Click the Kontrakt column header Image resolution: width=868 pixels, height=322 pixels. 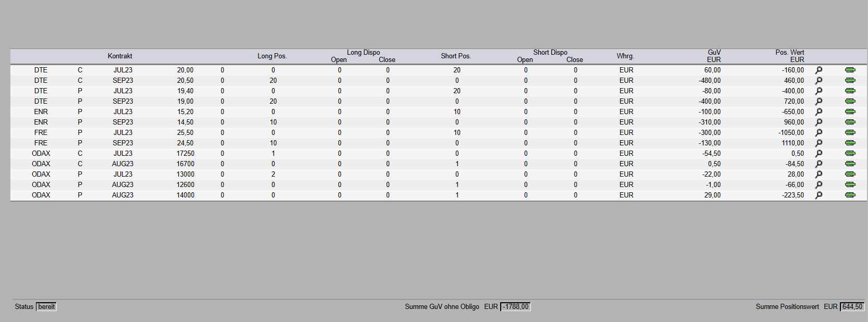(120, 56)
